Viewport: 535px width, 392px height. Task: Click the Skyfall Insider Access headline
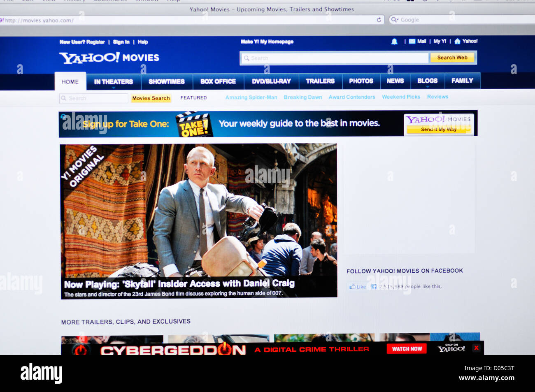(179, 284)
